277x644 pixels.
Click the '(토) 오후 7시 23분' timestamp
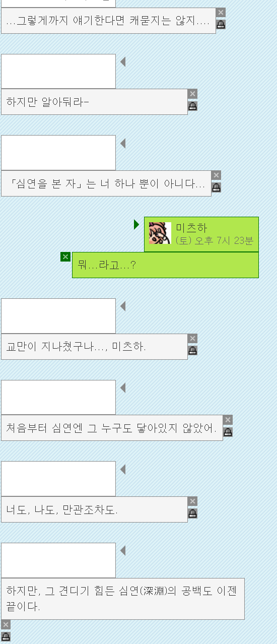pyautogui.click(x=215, y=240)
